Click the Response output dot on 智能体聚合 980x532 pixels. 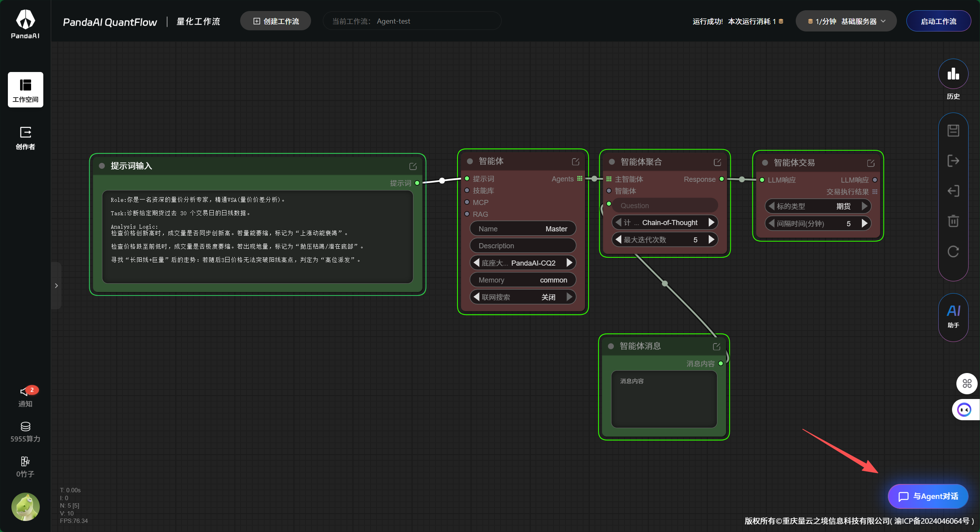coord(722,179)
